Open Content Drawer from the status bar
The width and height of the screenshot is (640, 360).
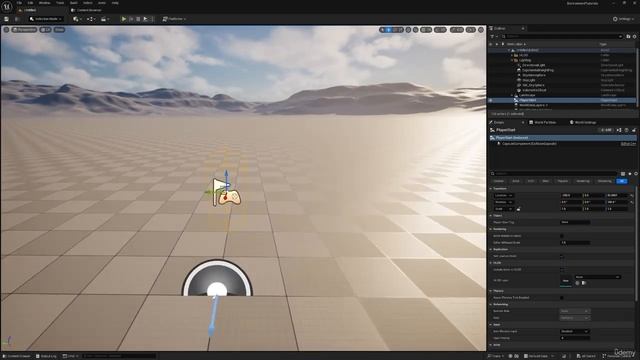tap(17, 356)
